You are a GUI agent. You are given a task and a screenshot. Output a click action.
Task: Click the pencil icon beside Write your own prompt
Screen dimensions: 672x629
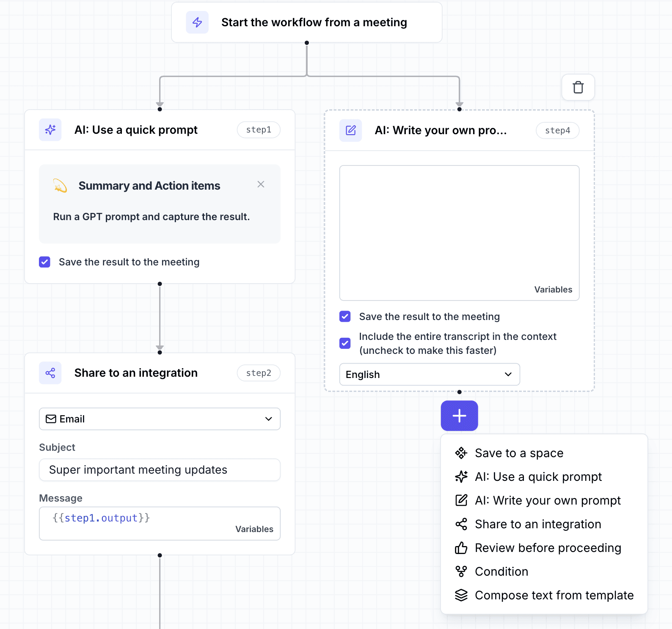click(461, 500)
